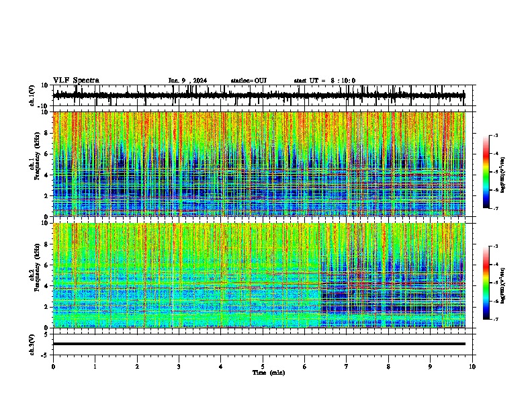Click time axis tick label "7"

click(347, 367)
